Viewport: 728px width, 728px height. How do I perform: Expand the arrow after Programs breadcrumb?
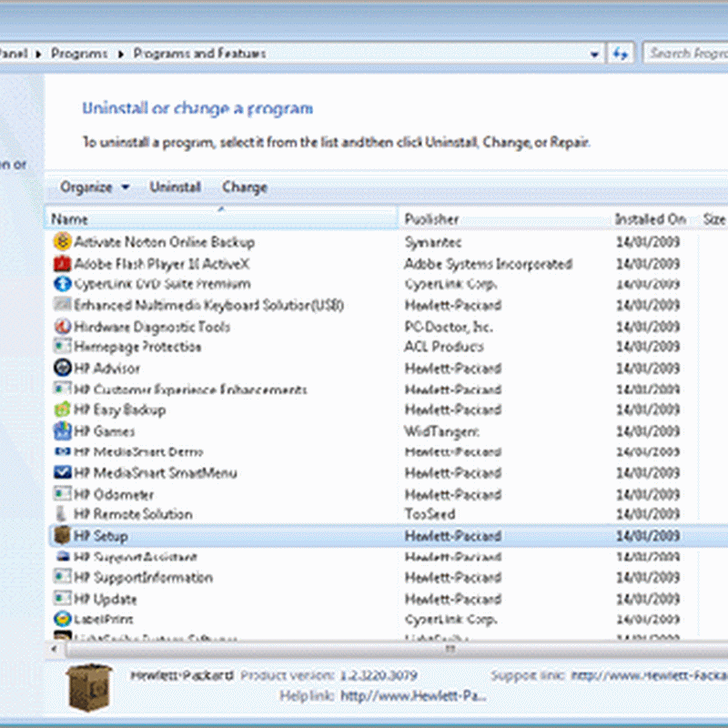click(x=121, y=54)
